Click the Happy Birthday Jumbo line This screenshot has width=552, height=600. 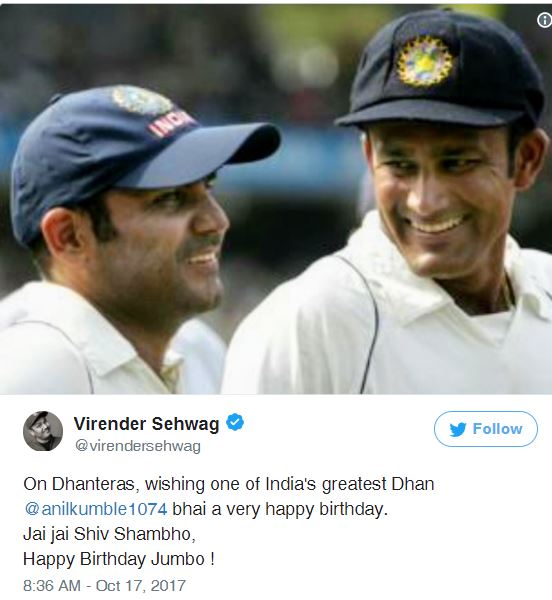119,559
